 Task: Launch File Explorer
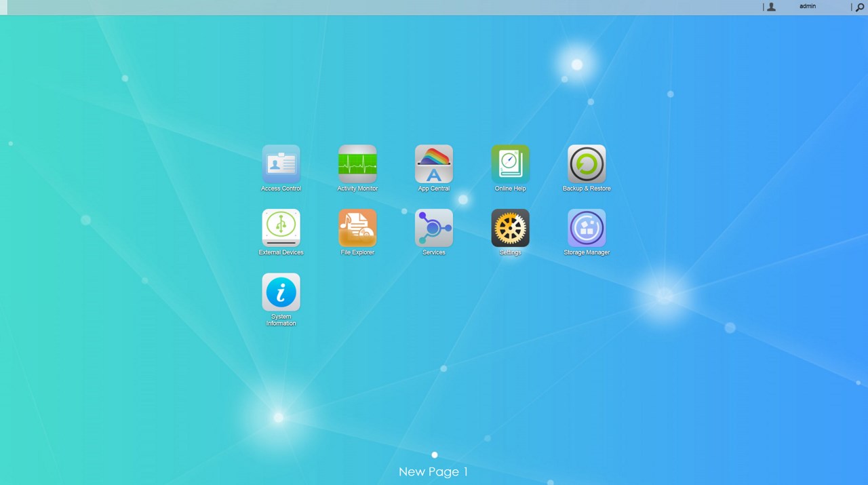point(357,228)
